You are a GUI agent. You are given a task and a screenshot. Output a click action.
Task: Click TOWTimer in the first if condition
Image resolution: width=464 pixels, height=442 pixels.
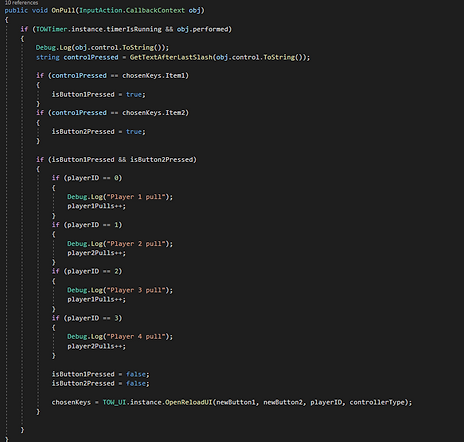51,29
